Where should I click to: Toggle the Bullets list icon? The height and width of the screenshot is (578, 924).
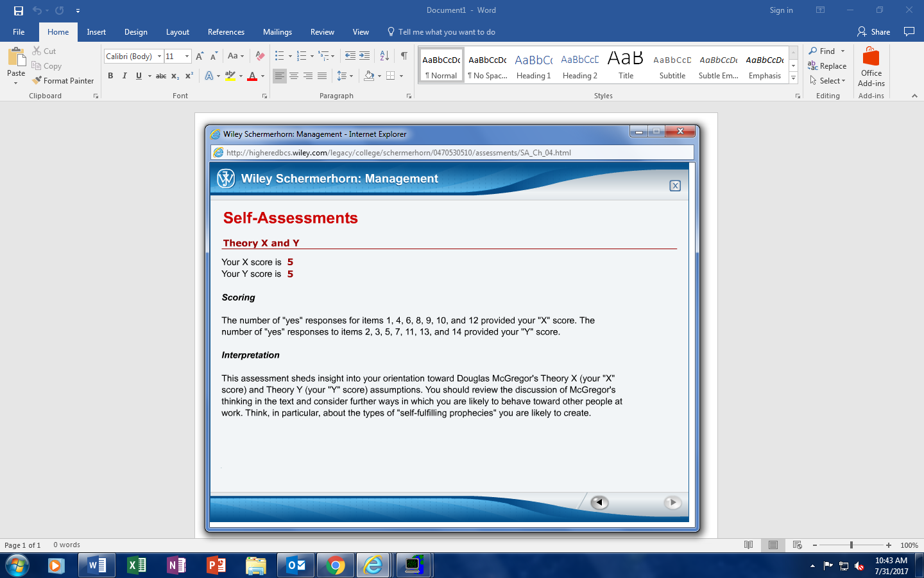[x=279, y=56]
